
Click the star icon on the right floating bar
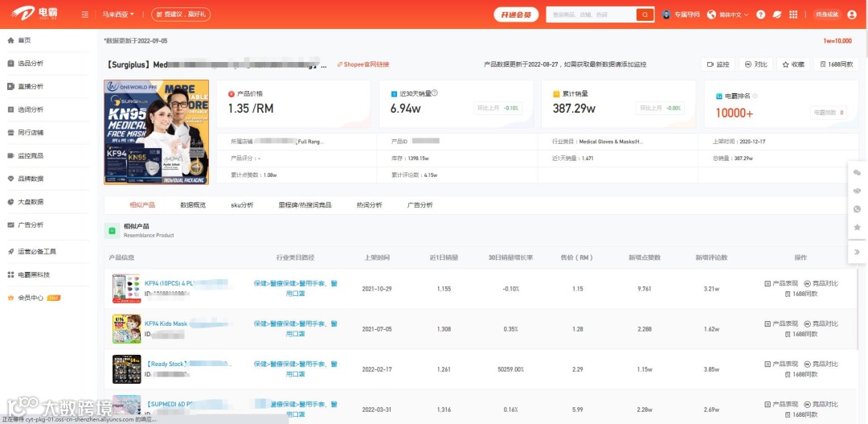[858, 227]
